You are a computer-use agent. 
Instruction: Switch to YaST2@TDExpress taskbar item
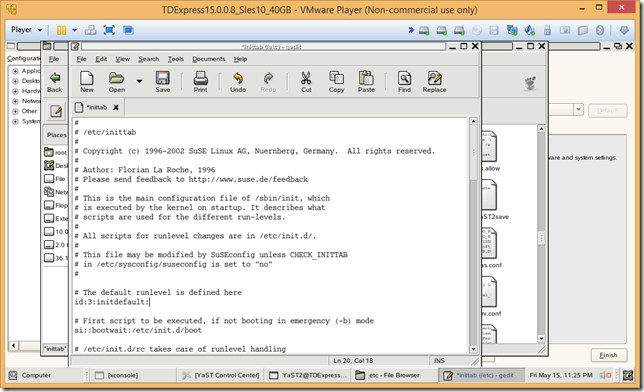[308, 375]
